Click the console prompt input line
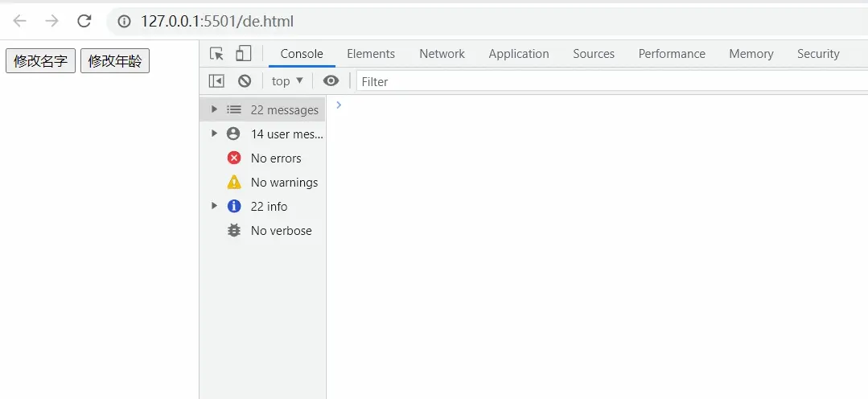This screenshot has height=399, width=868. [603, 105]
